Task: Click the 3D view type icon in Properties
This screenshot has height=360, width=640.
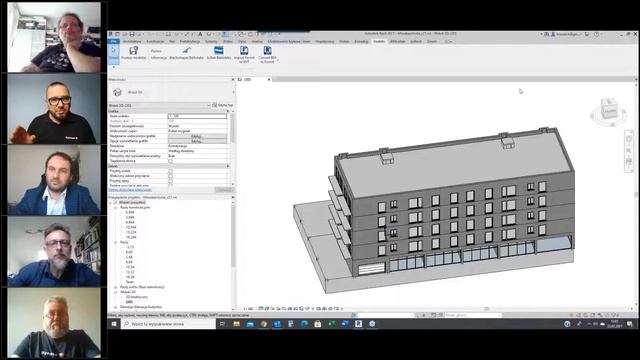Action: (x=118, y=92)
